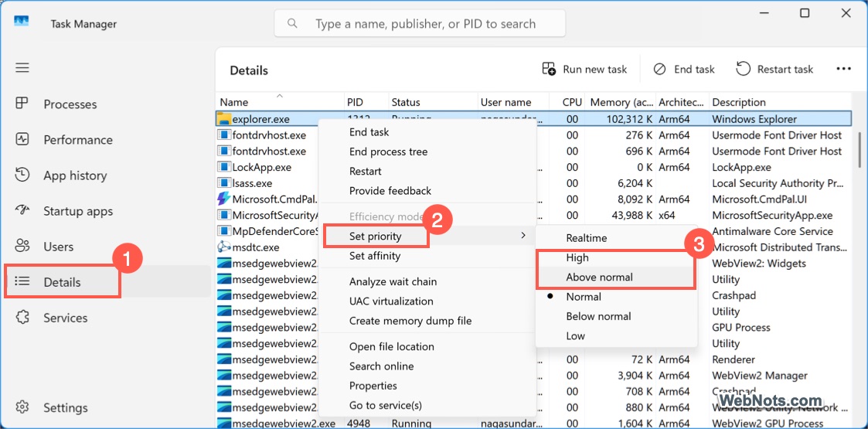Select the Microsoft.CmdPal.UI process row
Screen dimensions: 868x429
coord(534,199)
